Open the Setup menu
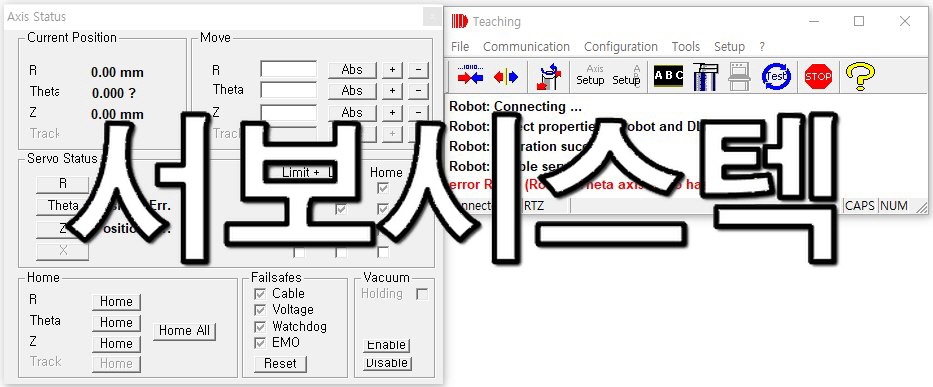This screenshot has height=387, width=933. pyautogui.click(x=729, y=46)
